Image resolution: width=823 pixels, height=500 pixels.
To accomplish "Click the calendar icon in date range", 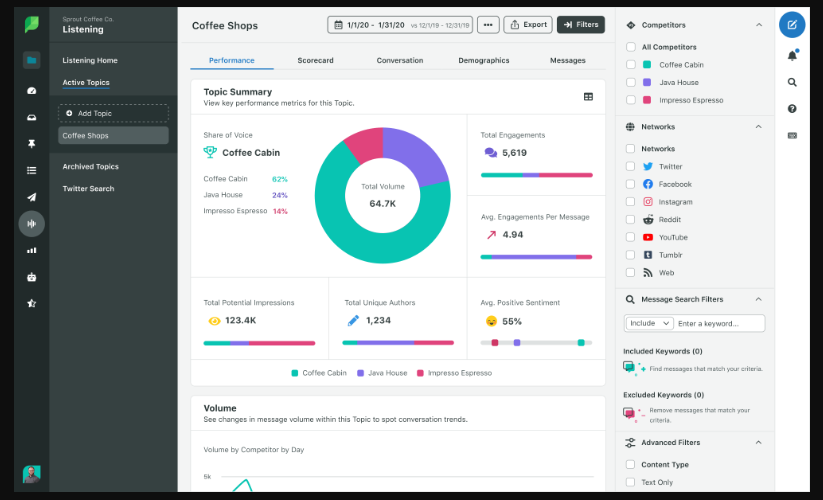I will click(339, 25).
